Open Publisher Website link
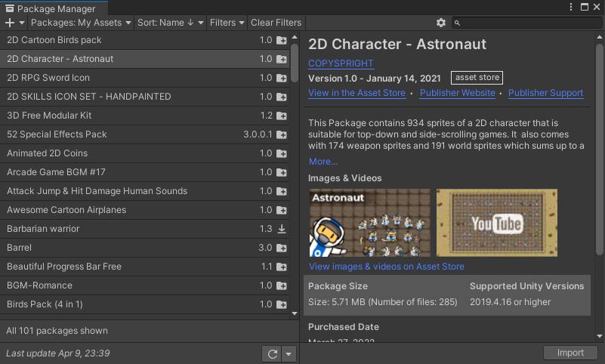 (457, 93)
